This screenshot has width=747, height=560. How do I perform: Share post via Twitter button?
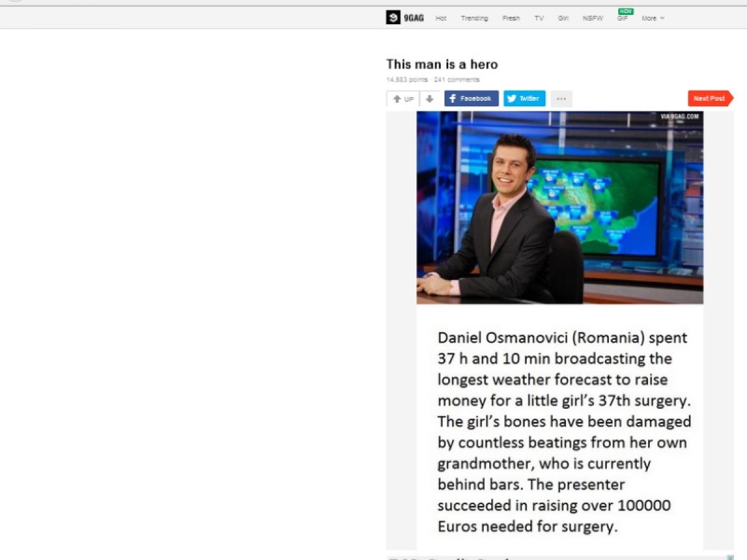point(524,99)
